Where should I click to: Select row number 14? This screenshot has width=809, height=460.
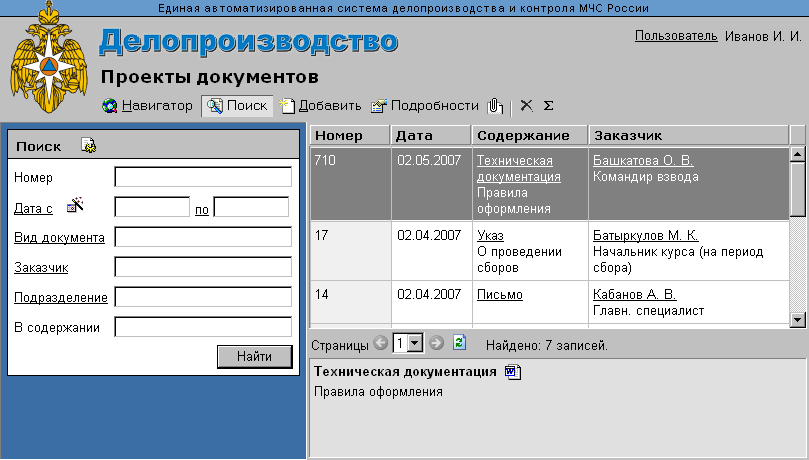pos(321,294)
